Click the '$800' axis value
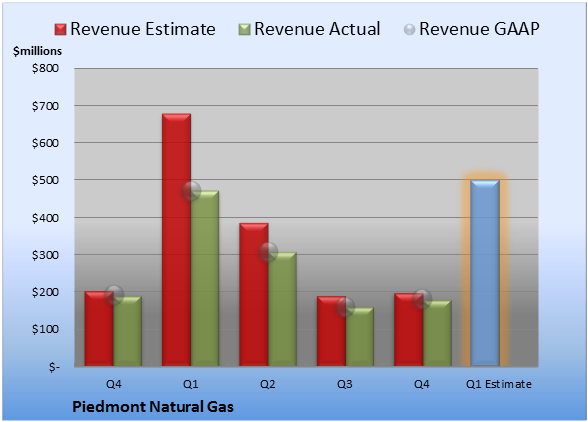588x422 pixels. point(45,68)
